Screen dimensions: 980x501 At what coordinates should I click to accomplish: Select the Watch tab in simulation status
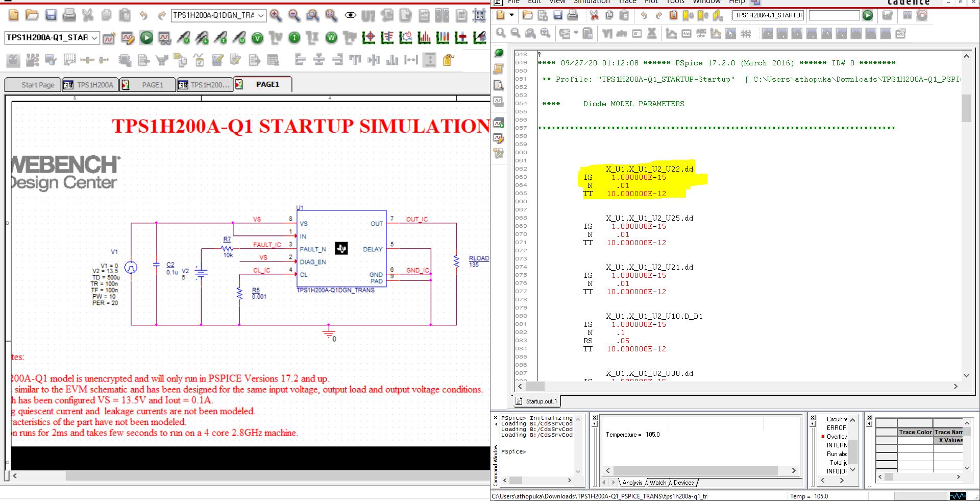[658, 483]
